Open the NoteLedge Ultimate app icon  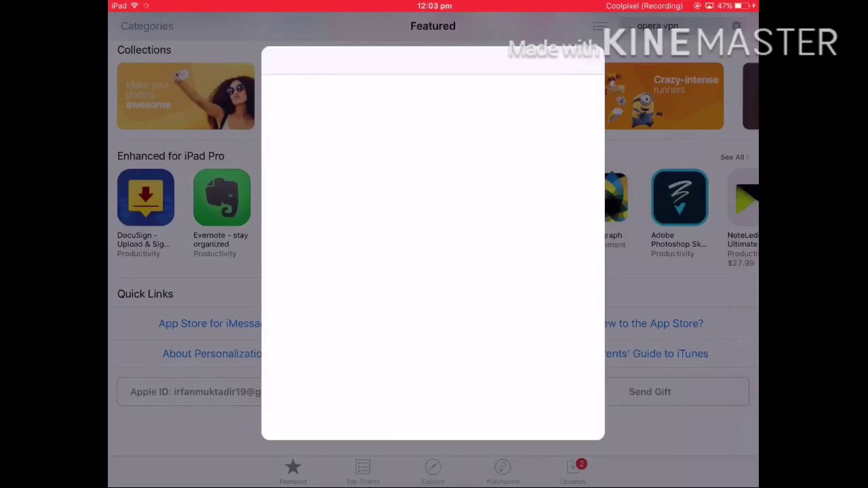click(x=743, y=197)
